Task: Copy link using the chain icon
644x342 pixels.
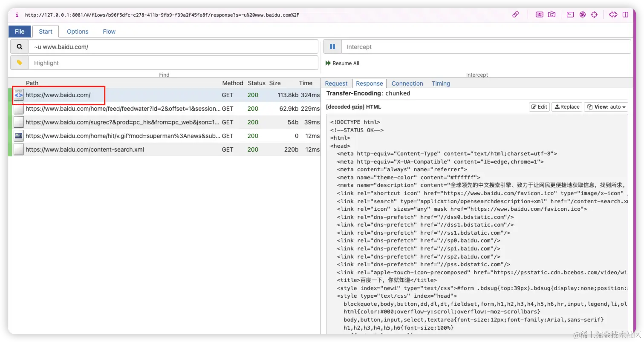Action: pos(516,14)
